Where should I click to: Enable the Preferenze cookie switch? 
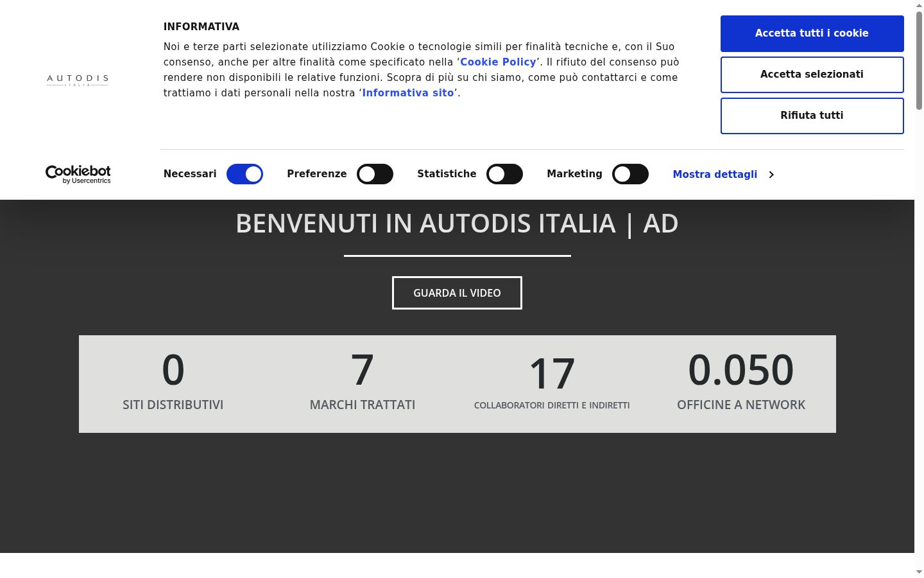(375, 174)
